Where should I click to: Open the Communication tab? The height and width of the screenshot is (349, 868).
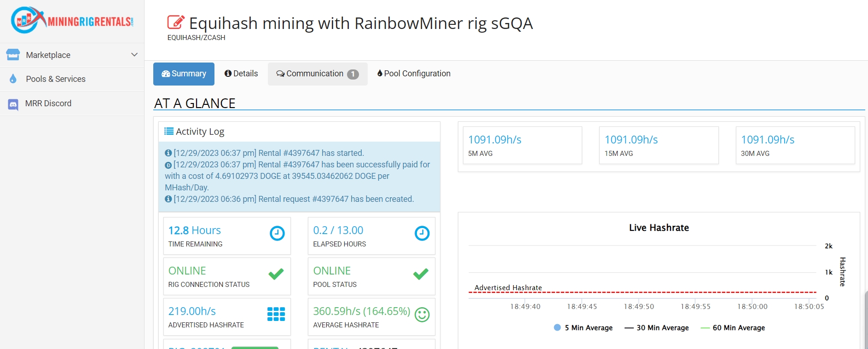(x=318, y=74)
